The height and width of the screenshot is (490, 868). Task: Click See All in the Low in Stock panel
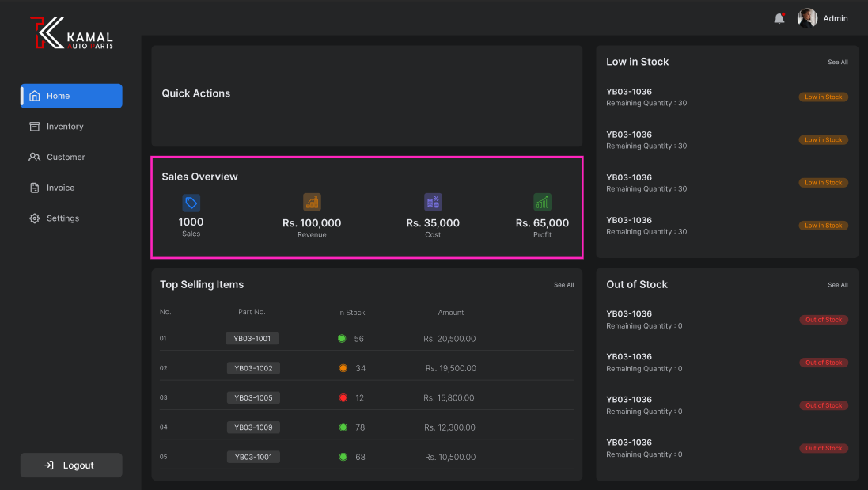point(837,61)
